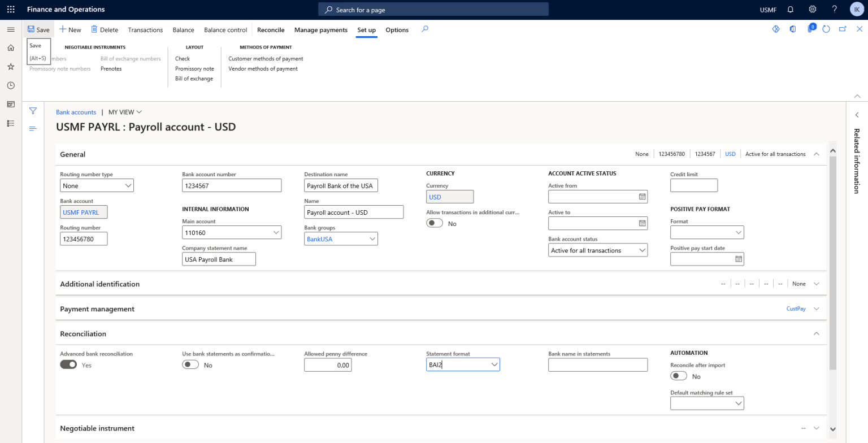Switch to the Reconcile tab
The image size is (868, 443).
[271, 29]
